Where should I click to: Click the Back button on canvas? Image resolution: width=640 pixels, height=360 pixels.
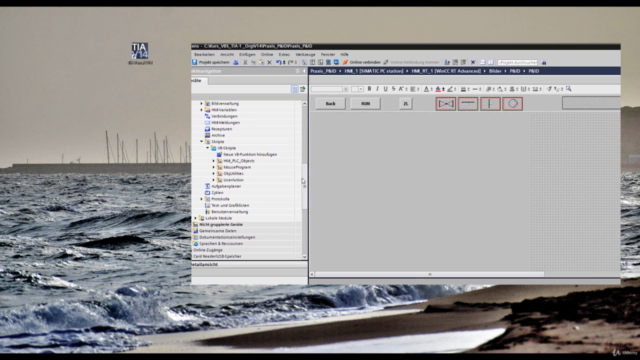330,104
